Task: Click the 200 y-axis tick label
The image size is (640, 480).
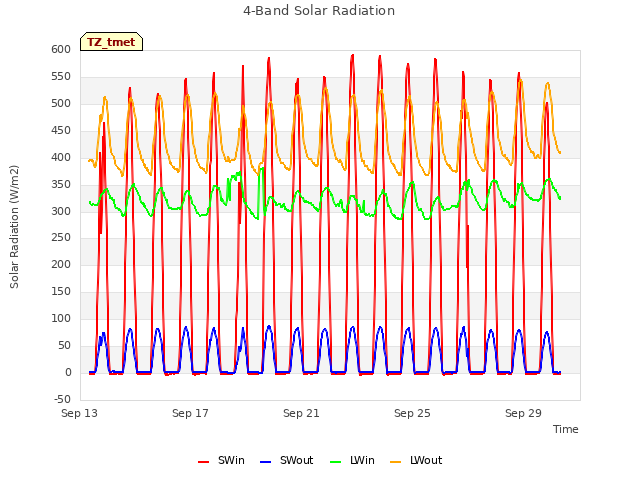Action: [61, 264]
